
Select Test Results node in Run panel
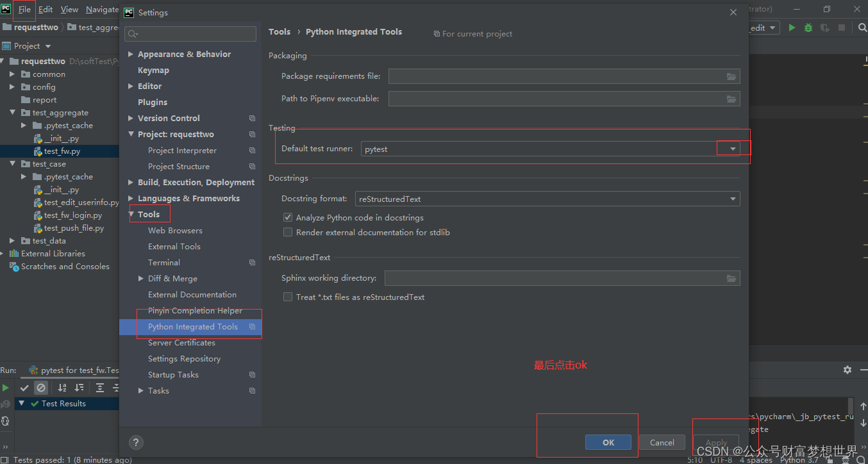(x=63, y=403)
